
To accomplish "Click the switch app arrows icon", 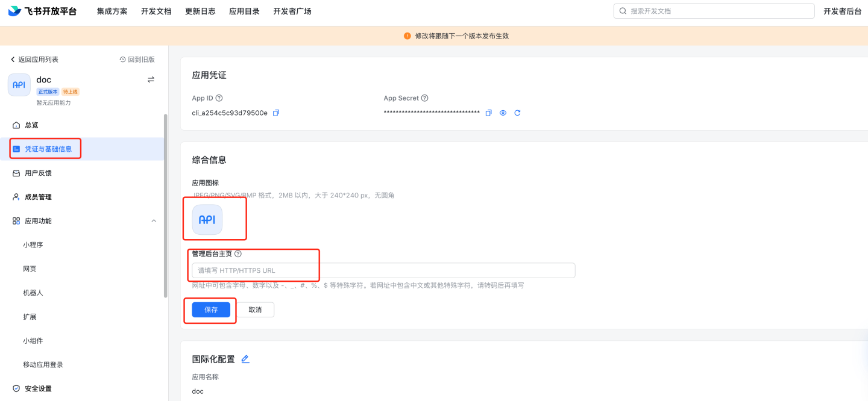I will pyautogui.click(x=151, y=79).
